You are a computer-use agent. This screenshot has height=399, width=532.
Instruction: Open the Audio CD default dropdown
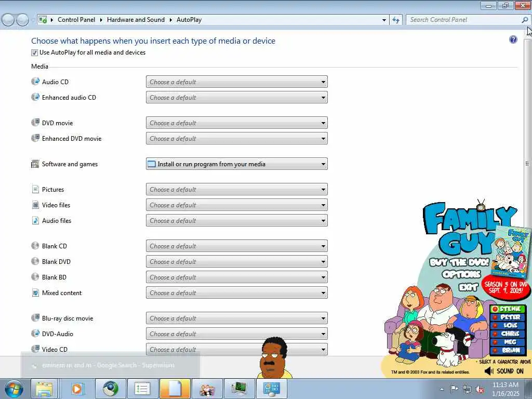click(x=237, y=82)
